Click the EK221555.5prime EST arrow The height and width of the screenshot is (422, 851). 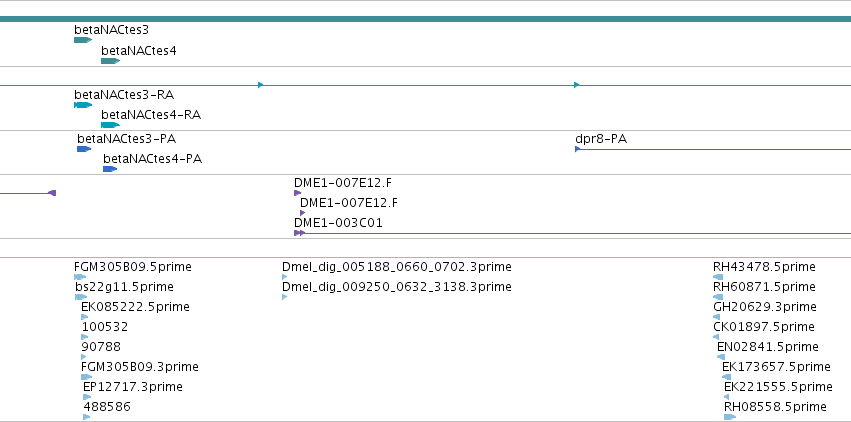727,397
